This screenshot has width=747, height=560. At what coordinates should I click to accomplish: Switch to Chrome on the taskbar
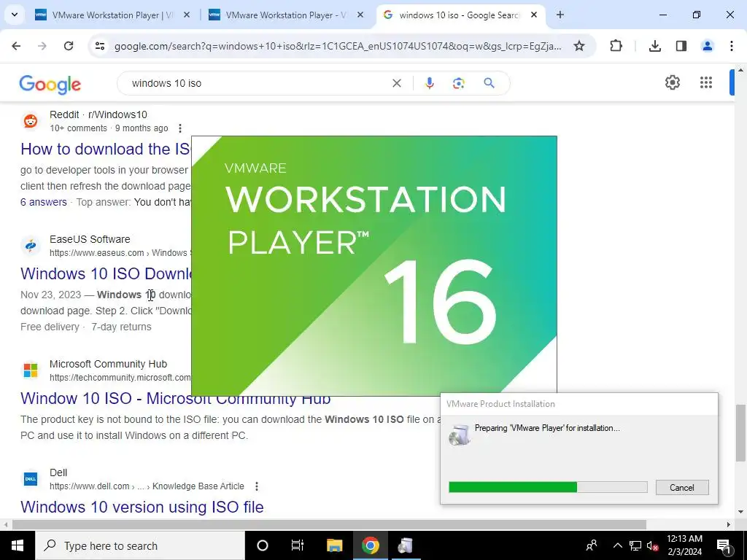[x=370, y=545]
